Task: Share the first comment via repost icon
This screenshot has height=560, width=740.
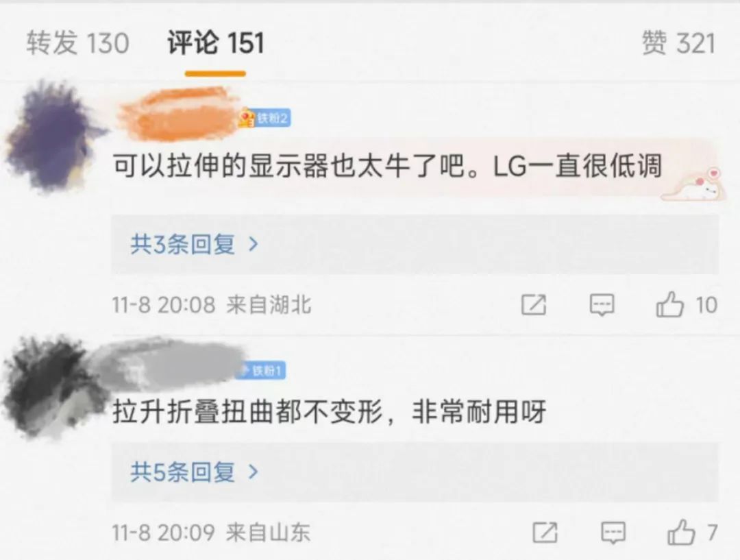Action: pos(534,304)
